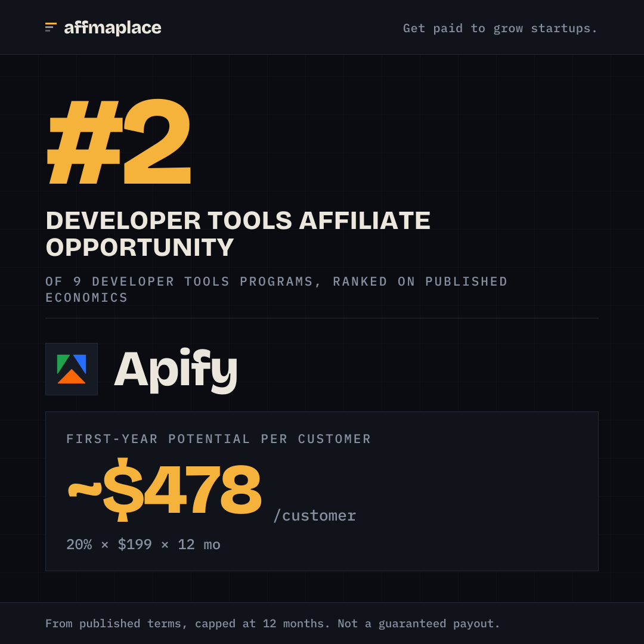The height and width of the screenshot is (644, 644).
Task: Click the 'Developer Tools Affiliate Opportunity' heading
Action: coord(238,234)
